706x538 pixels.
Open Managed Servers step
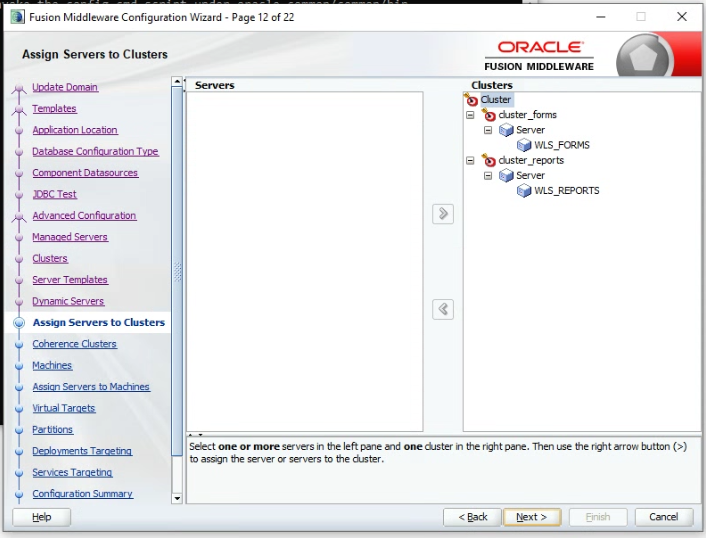pyautogui.click(x=70, y=237)
